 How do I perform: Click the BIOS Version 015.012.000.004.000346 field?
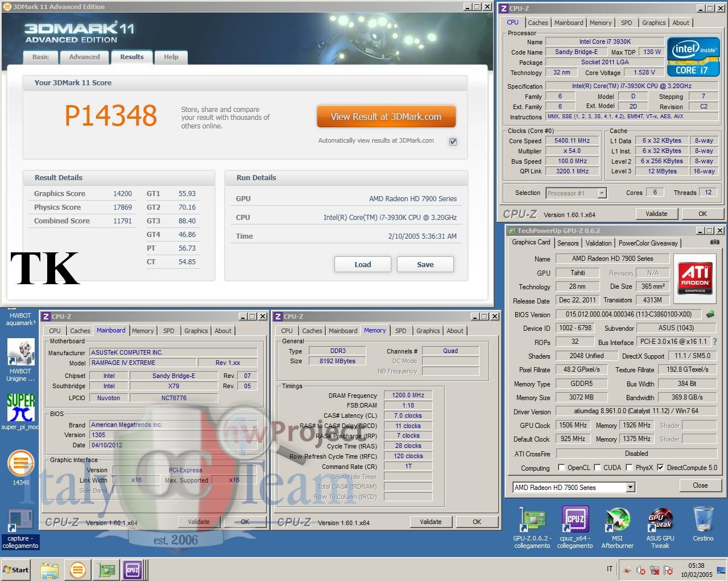click(628, 314)
